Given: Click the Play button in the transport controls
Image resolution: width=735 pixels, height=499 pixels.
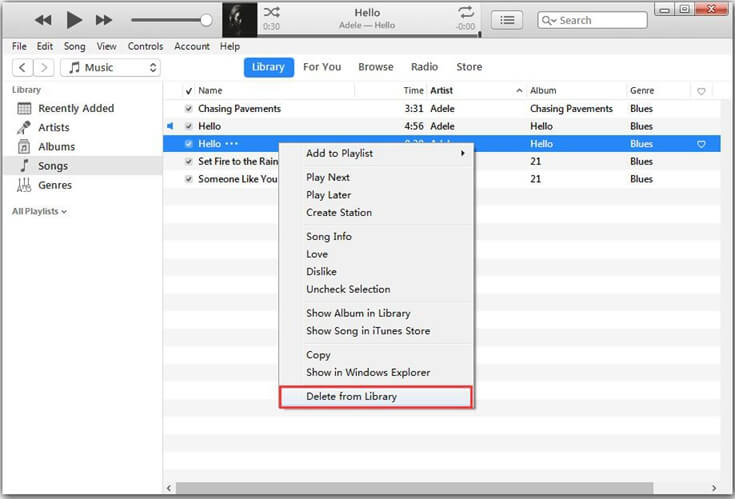Looking at the screenshot, I should [74, 20].
